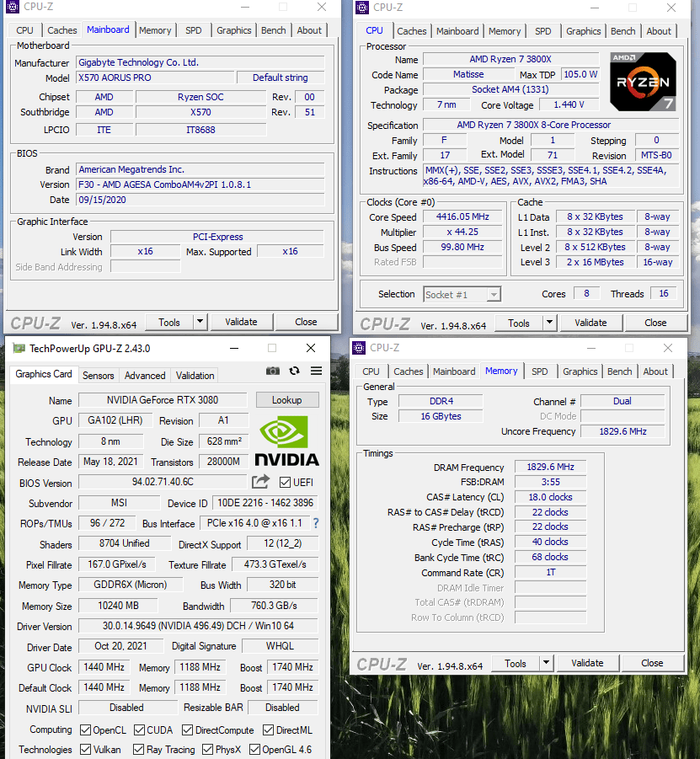
Task: Click the DRAM Frequency value 1829.6 MHz
Action: click(x=550, y=467)
